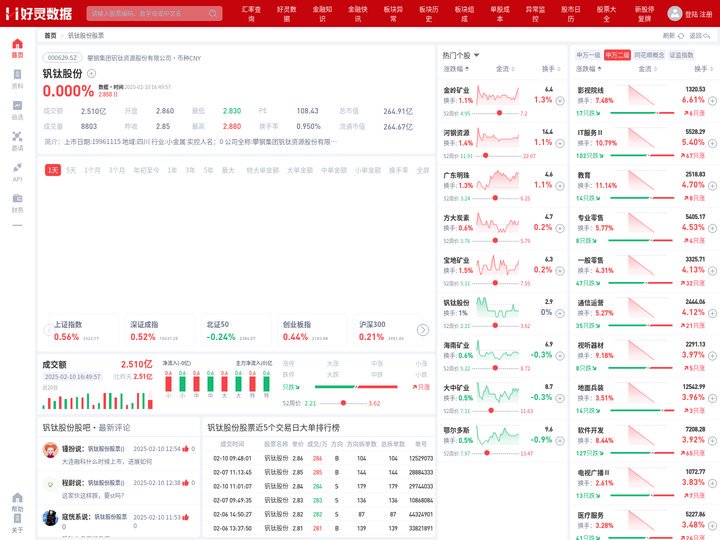Select the 年初至今 chart range
The height and width of the screenshot is (540, 720).
(x=146, y=170)
